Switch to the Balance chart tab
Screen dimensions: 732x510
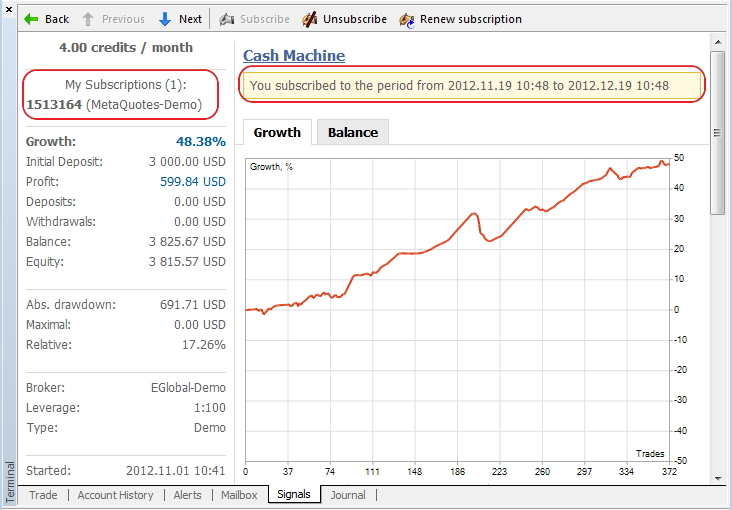[x=352, y=132]
